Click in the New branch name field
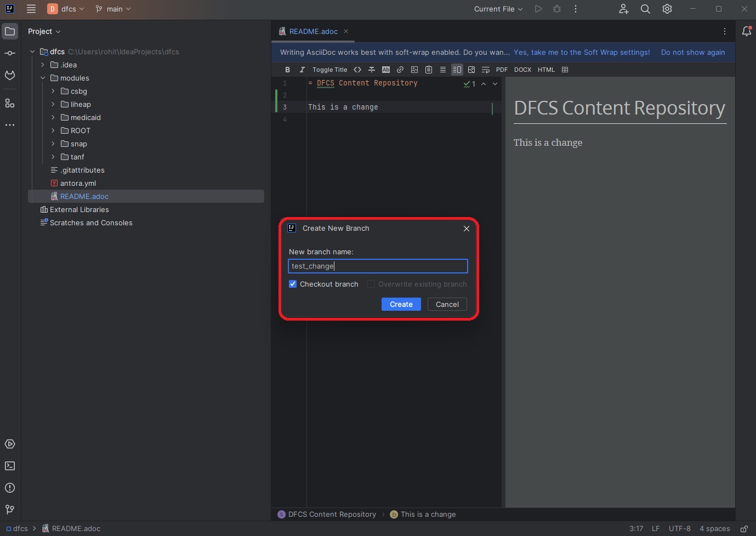The width and height of the screenshot is (756, 536). tap(378, 266)
